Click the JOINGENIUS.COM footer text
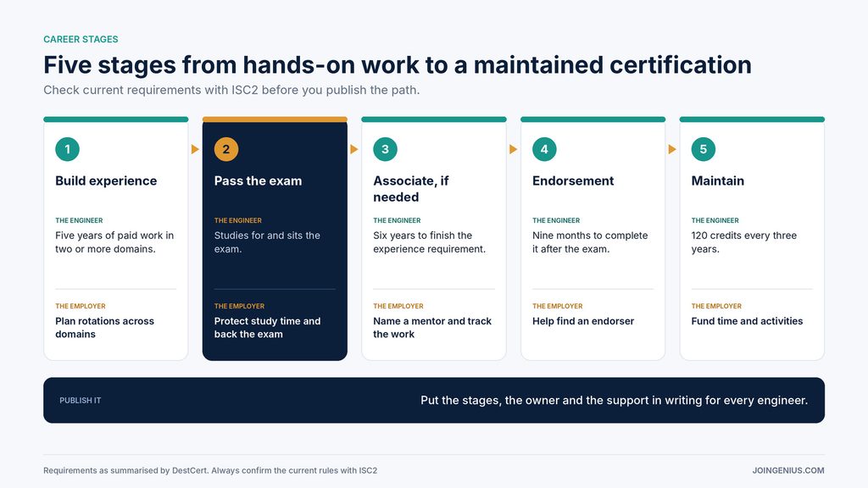The height and width of the screenshot is (488, 868). tap(788, 470)
